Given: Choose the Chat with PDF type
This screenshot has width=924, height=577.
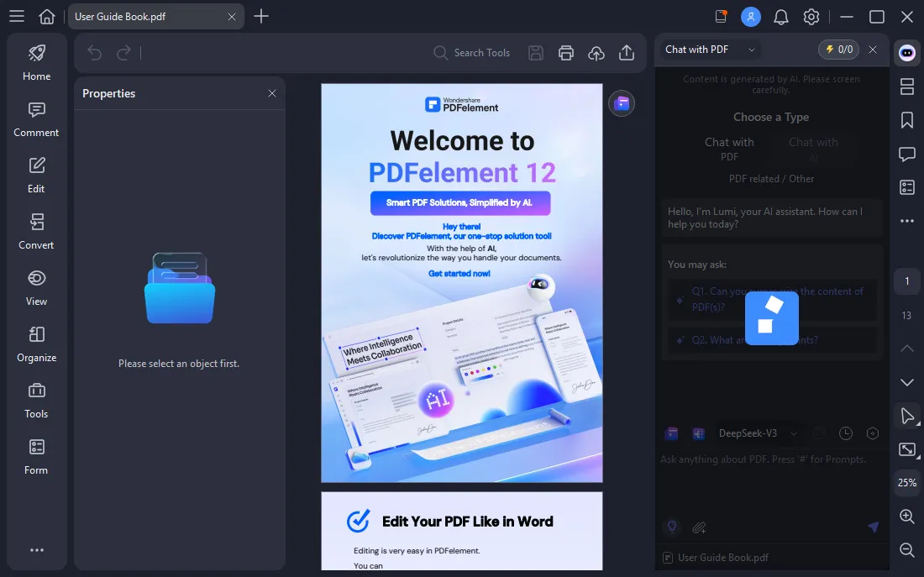Looking at the screenshot, I should coord(729,149).
